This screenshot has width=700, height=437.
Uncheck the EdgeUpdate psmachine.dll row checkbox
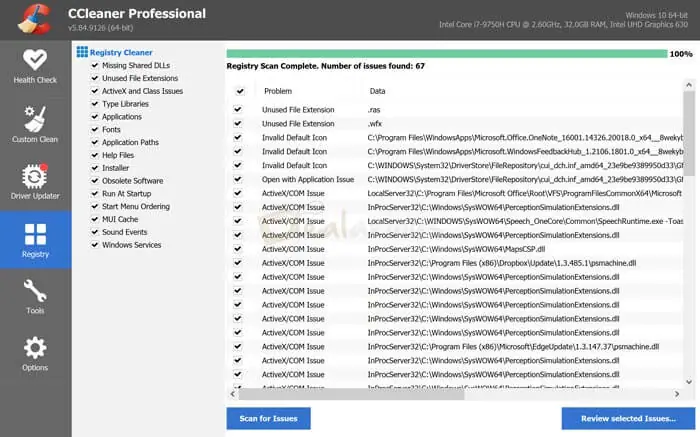(238, 346)
